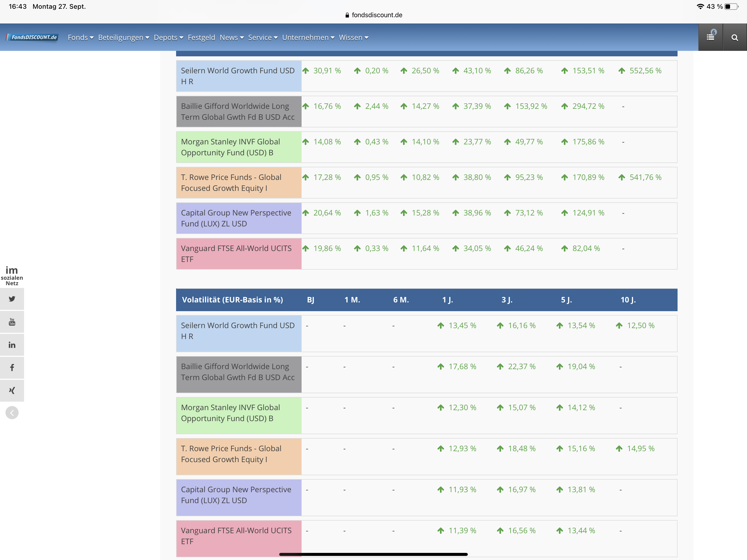Open the watchlist icon with badge 6
The height and width of the screenshot is (560, 747).
(711, 37)
